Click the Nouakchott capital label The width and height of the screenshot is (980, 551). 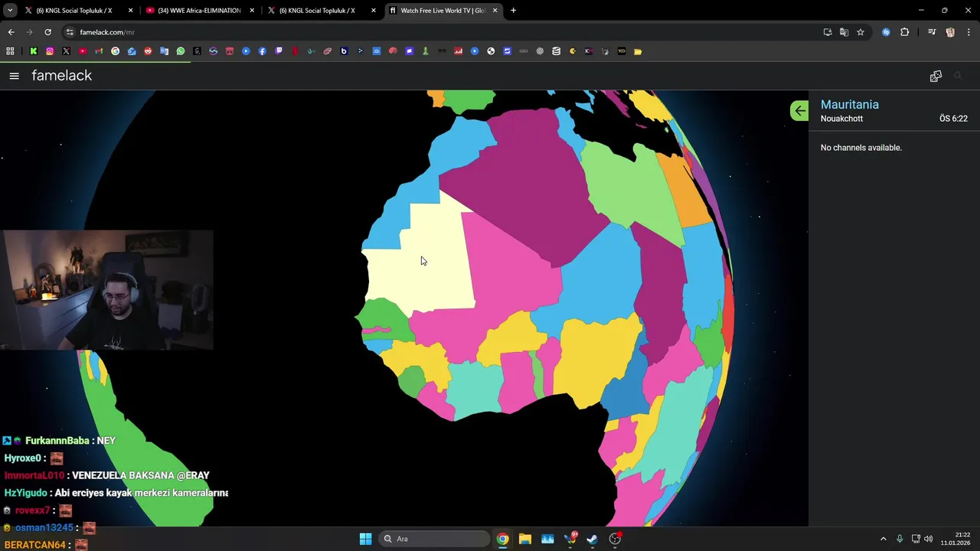841,119
